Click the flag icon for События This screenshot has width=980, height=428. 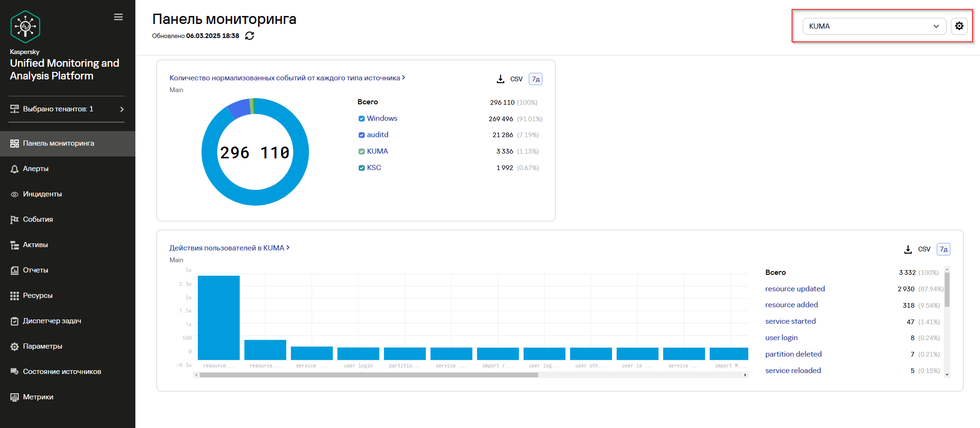(x=15, y=219)
